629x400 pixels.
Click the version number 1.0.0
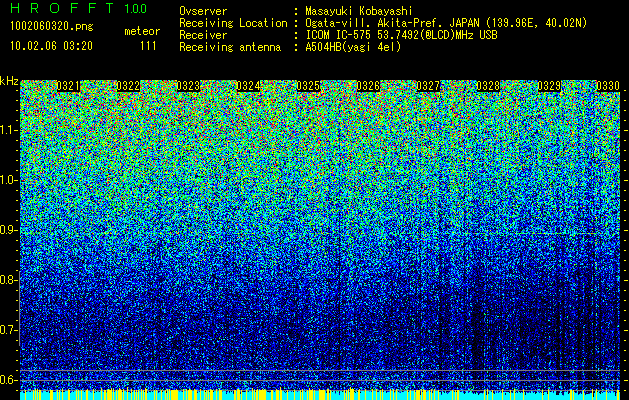[136, 8]
